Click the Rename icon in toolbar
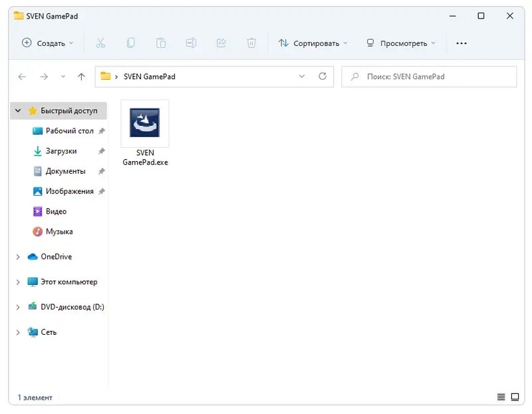This screenshot has width=532, height=414. (x=191, y=43)
